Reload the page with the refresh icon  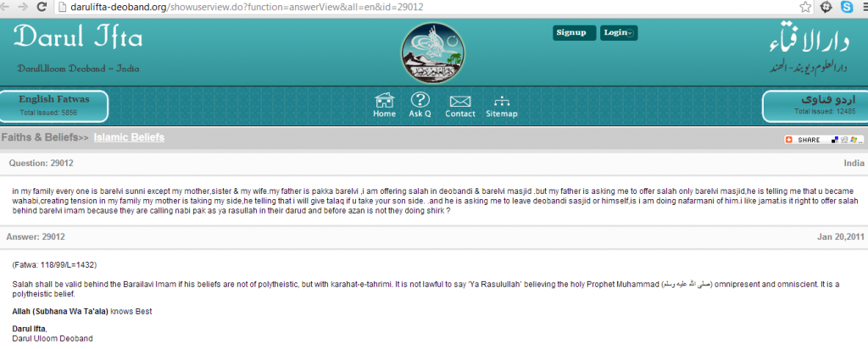(41, 7)
